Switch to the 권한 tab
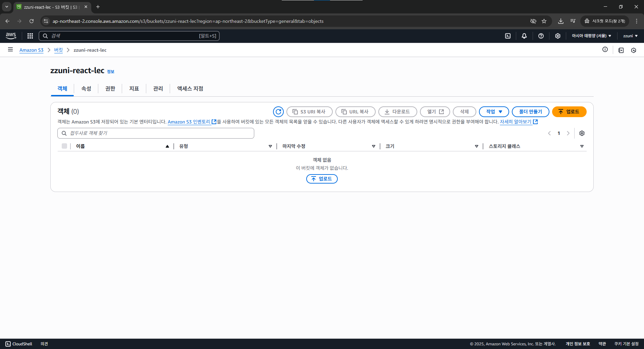The height and width of the screenshot is (349, 644). (110, 89)
